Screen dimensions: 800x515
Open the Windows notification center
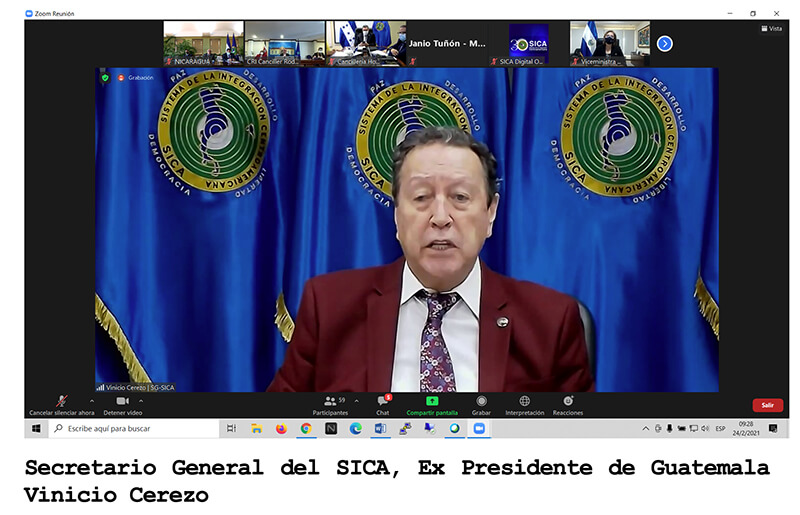[773, 429]
